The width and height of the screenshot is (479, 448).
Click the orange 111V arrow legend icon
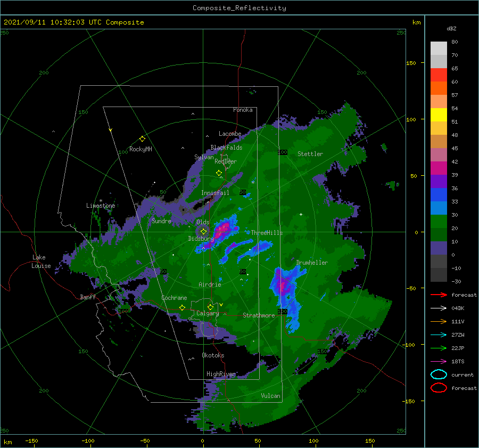point(439,321)
